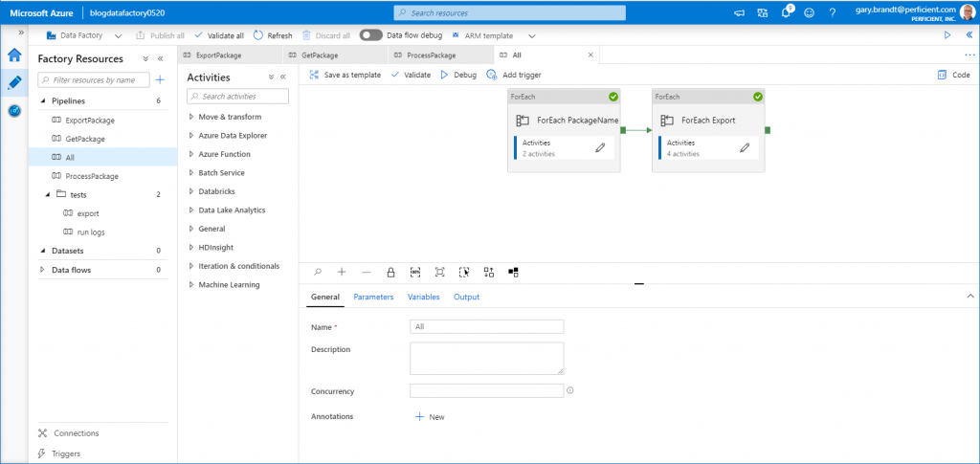The image size is (980, 464).
Task: Click the Code button
Action: click(954, 75)
